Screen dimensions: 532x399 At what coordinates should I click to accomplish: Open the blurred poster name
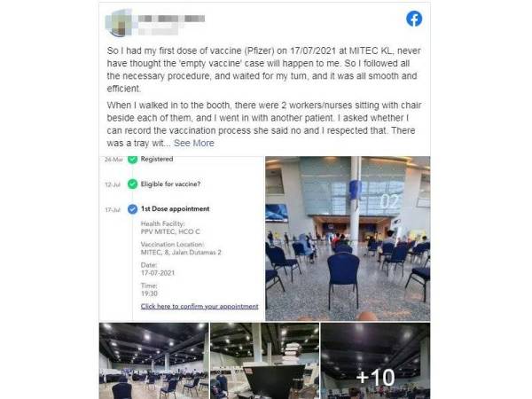coord(171,19)
